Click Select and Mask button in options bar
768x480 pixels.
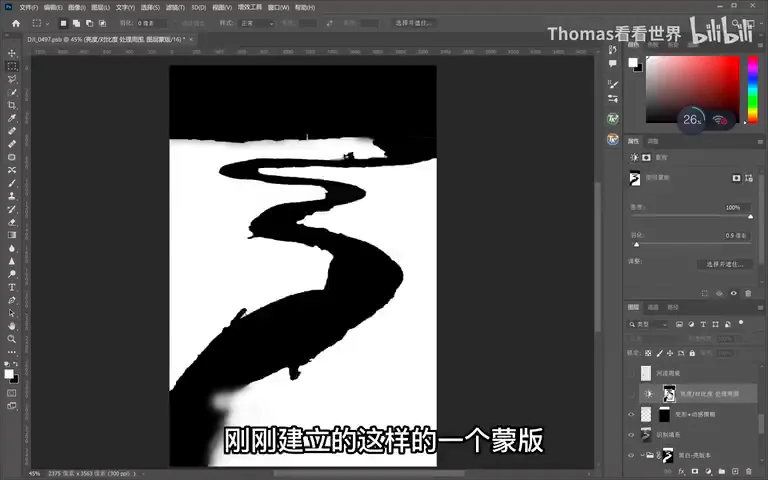413,23
